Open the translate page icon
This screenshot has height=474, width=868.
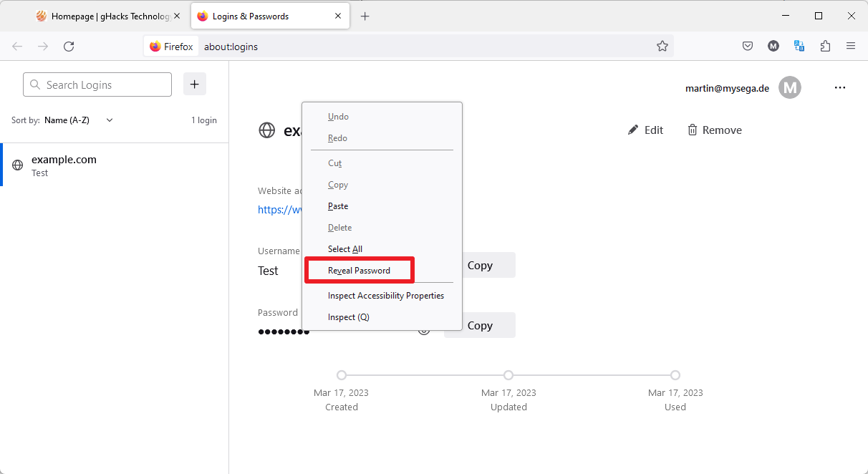click(x=799, y=46)
